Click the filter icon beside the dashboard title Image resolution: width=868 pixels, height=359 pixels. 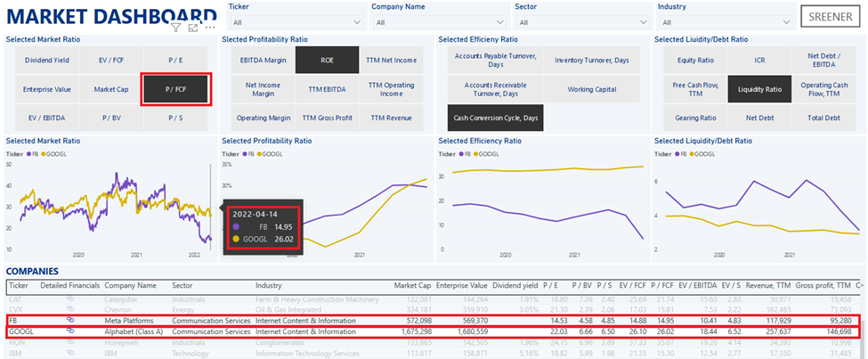pos(176,29)
